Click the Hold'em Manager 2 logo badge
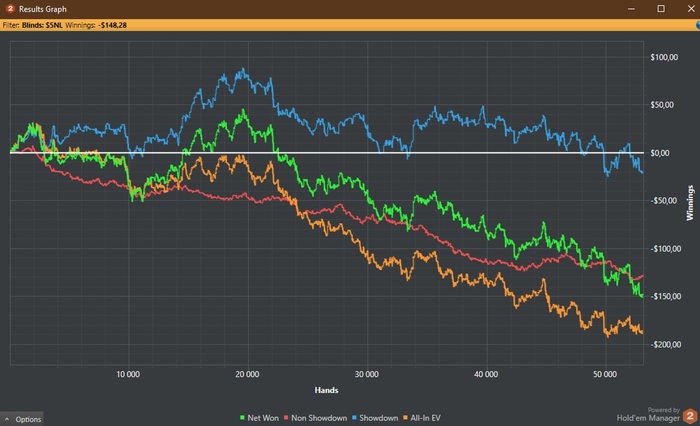This screenshot has width=700, height=426. tap(690, 416)
